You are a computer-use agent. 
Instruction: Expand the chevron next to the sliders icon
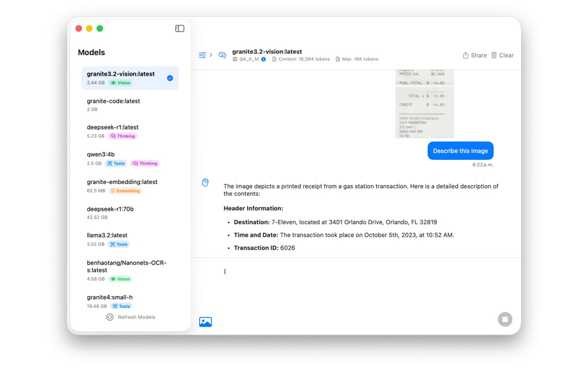point(212,55)
